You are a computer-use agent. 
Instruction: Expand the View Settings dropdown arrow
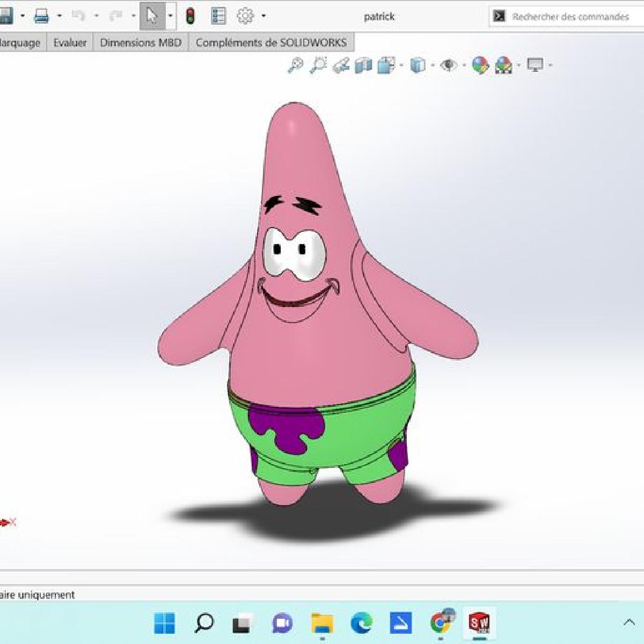[x=550, y=65]
